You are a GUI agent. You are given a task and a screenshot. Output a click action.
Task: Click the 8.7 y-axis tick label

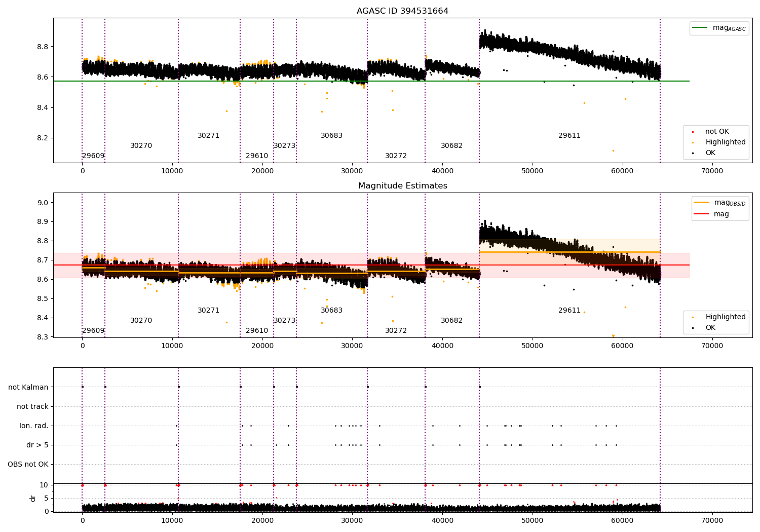pos(43,260)
